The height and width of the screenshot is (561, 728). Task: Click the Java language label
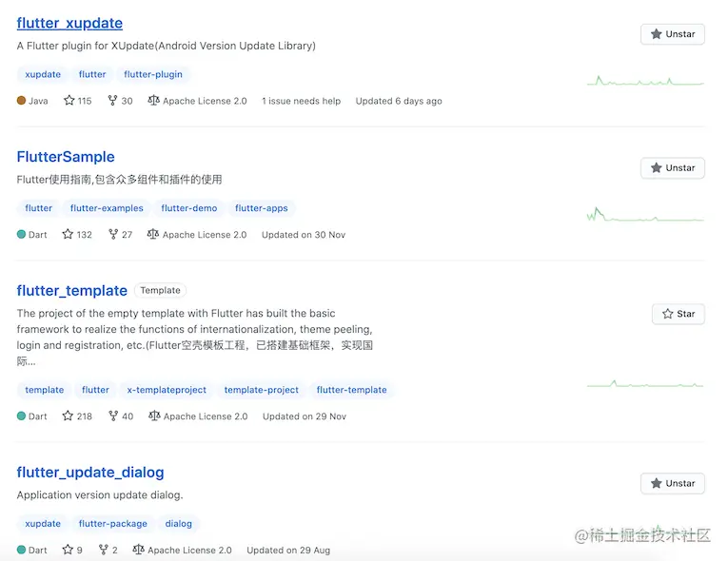(x=32, y=101)
